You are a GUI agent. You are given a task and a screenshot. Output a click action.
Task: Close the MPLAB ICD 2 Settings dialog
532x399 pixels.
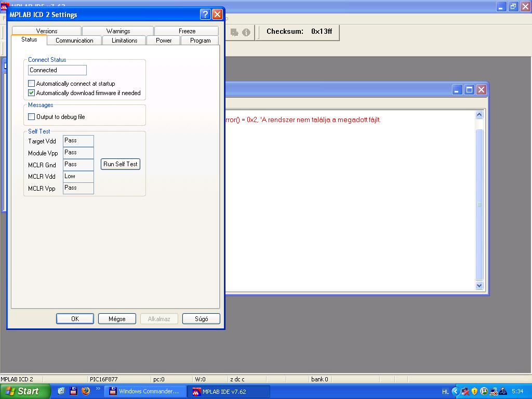tap(217, 14)
